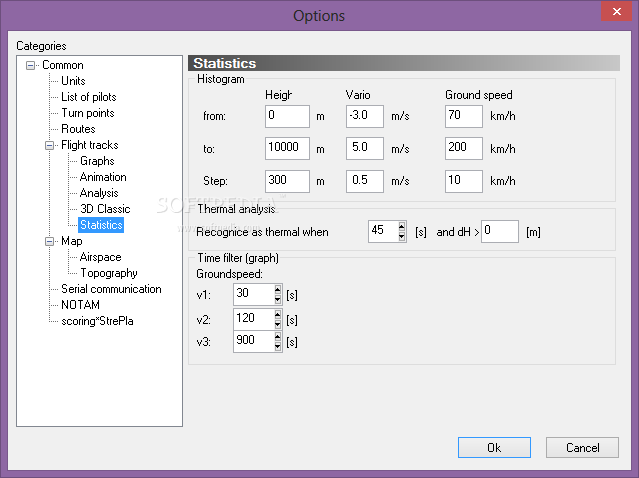This screenshot has width=639, height=478.
Task: Select the Flight tracks category
Action: tap(90, 145)
